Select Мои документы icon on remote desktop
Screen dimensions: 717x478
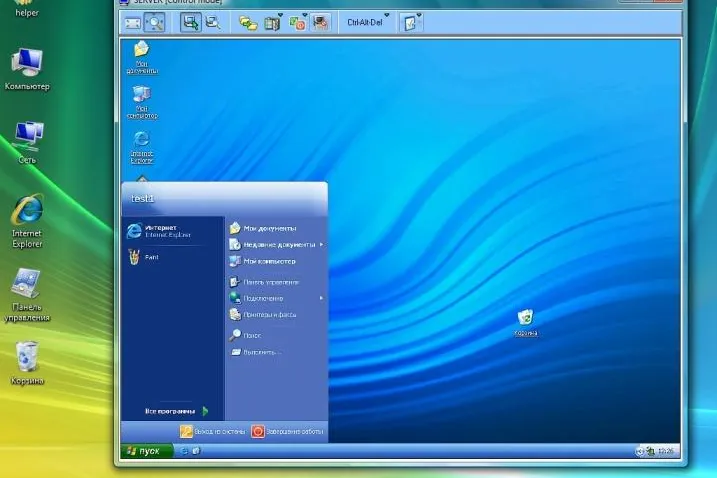pyautogui.click(x=142, y=58)
